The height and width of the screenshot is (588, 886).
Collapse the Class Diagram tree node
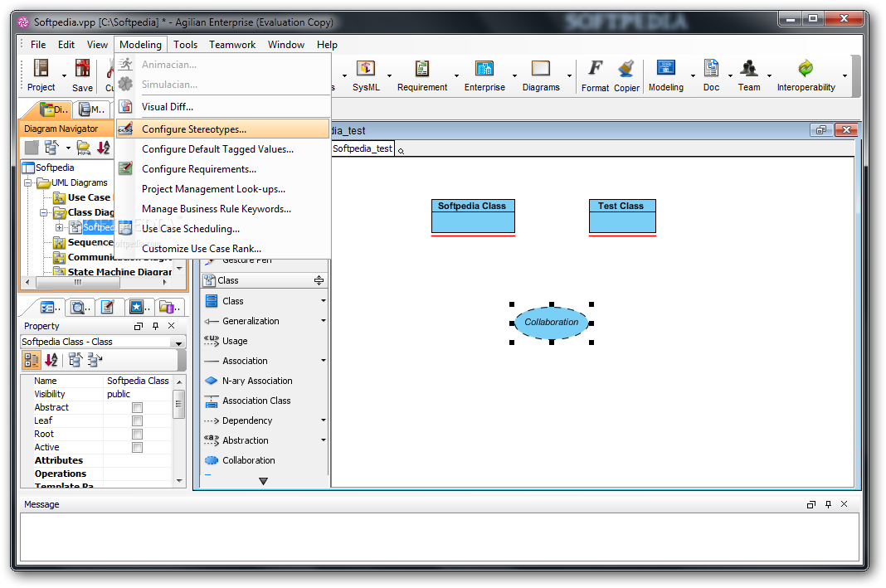[43, 213]
